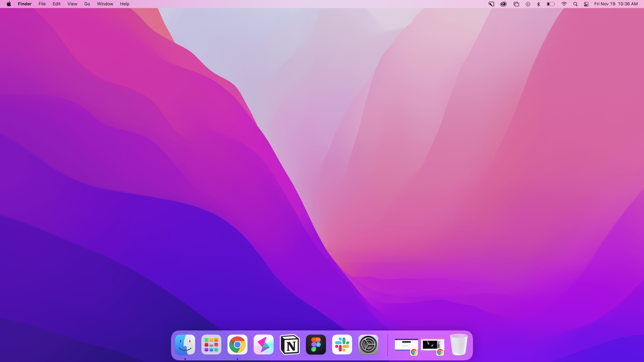Open Finder from the Dock

[185, 345]
